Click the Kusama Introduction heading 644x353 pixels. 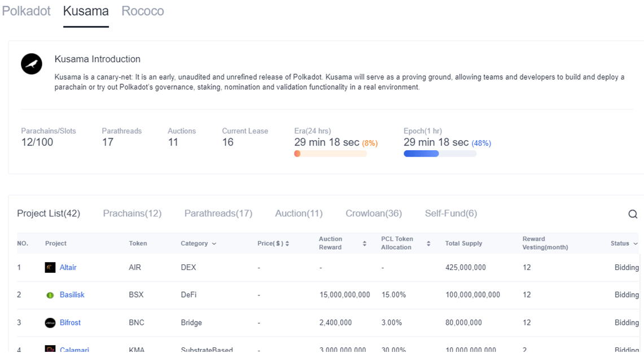click(97, 59)
